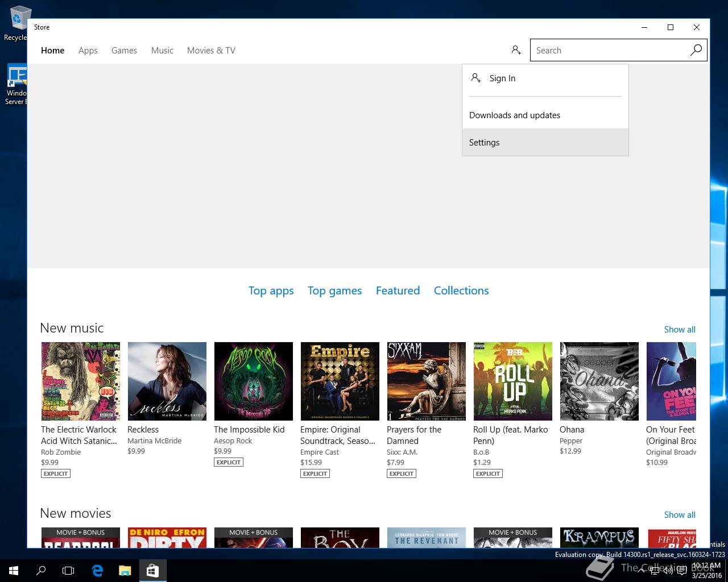
Task: Open Prayers for the Damned album cover
Action: (x=427, y=381)
